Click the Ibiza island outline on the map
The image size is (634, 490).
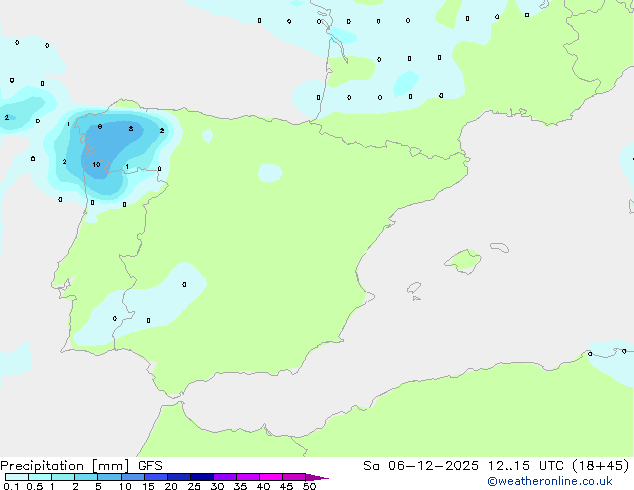(x=414, y=288)
